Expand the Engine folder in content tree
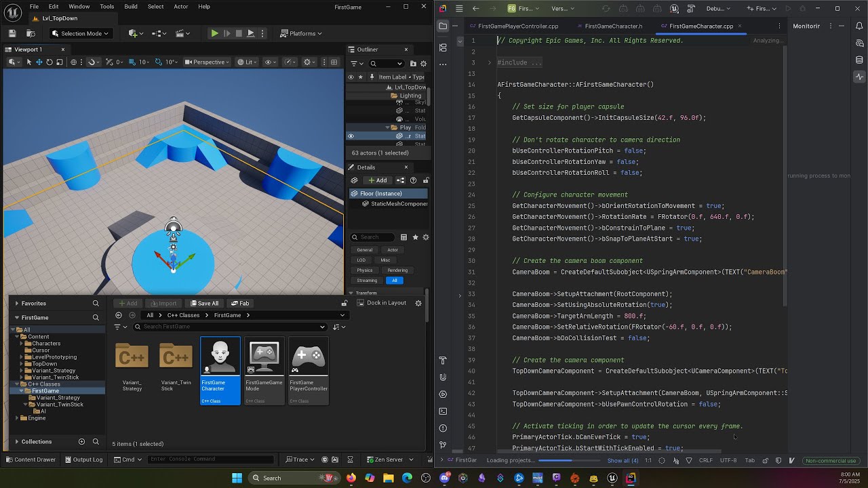Screen dimensions: 868x488 click(17, 418)
